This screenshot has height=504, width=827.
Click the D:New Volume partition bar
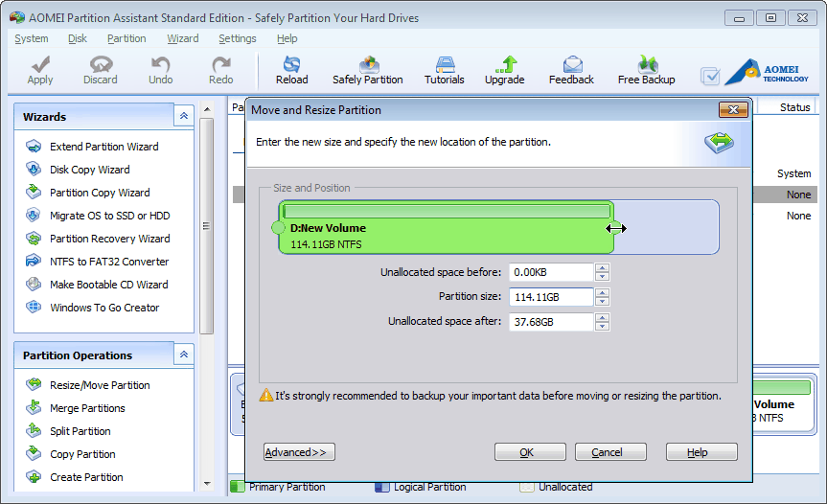(x=447, y=228)
